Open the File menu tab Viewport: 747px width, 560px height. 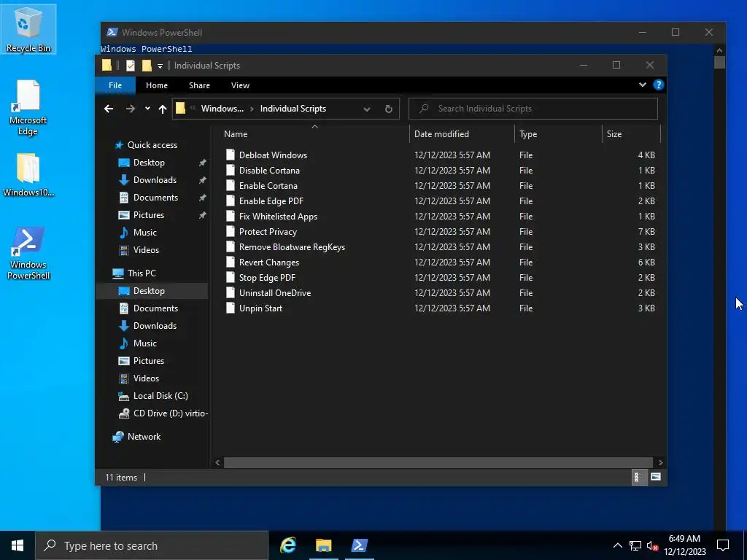click(115, 85)
